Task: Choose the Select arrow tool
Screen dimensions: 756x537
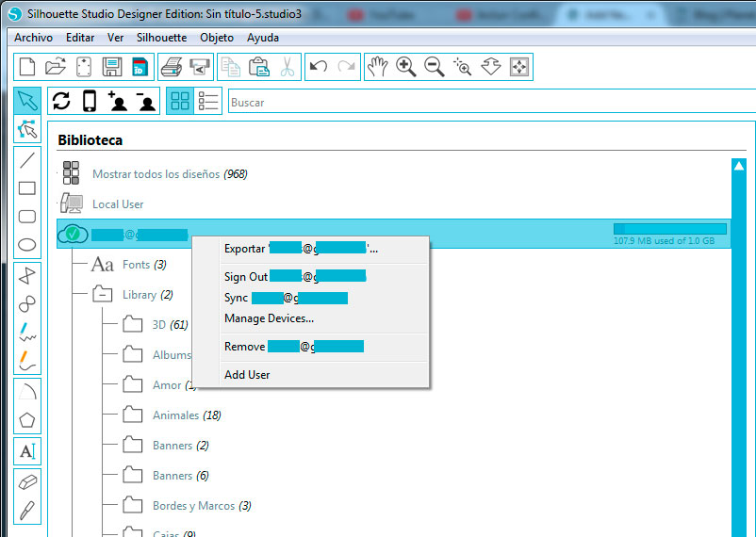Action: pos(27,100)
